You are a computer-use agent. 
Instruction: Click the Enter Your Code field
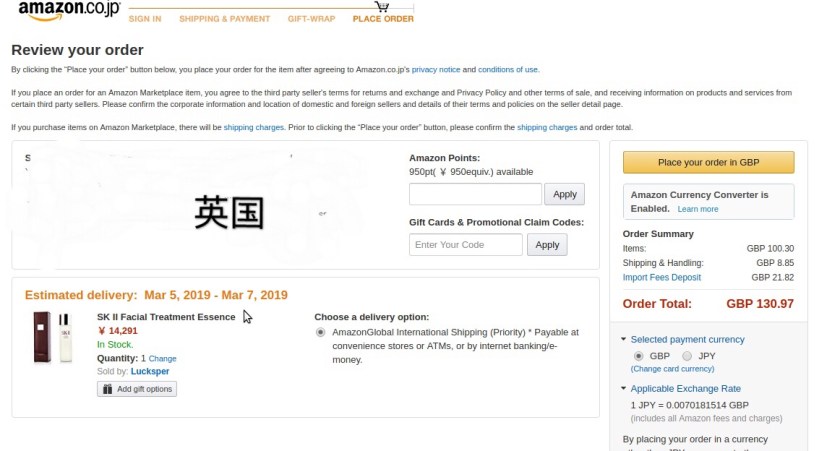pyautogui.click(x=465, y=245)
